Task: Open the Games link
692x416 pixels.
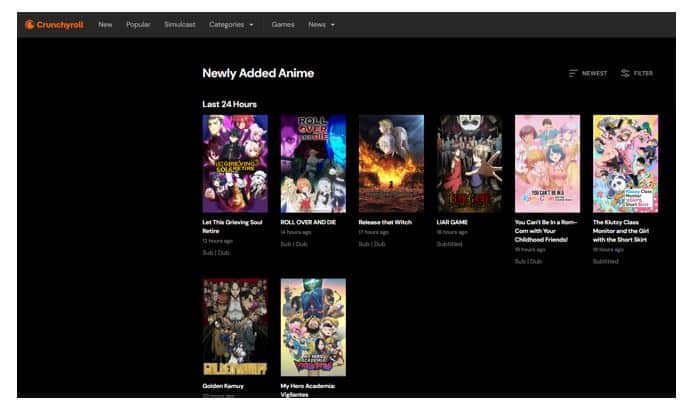Action: click(x=283, y=25)
